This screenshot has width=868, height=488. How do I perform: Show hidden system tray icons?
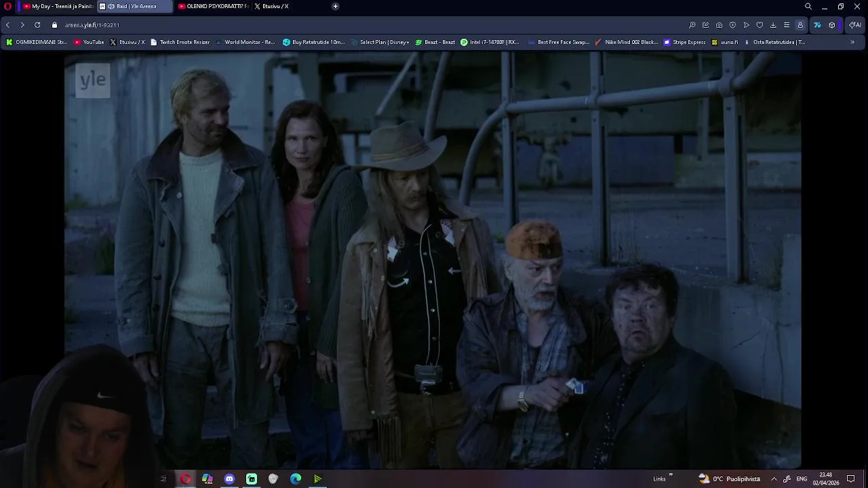pos(774,479)
